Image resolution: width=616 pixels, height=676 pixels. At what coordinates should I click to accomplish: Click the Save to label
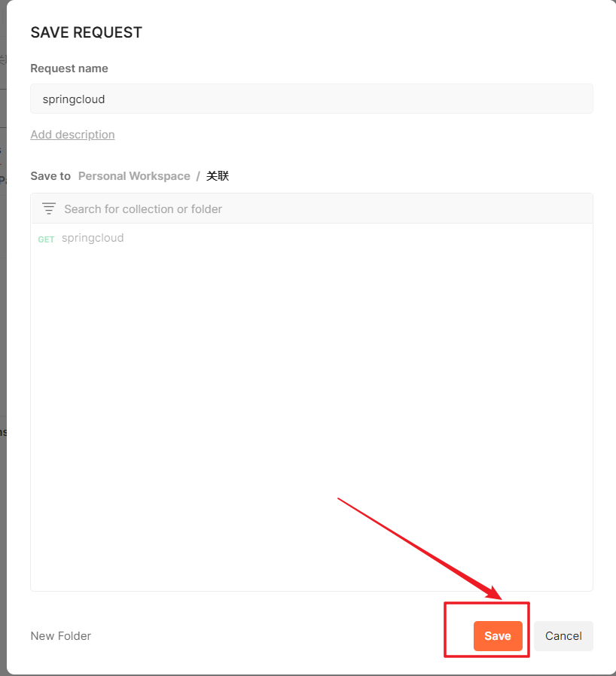(x=50, y=176)
